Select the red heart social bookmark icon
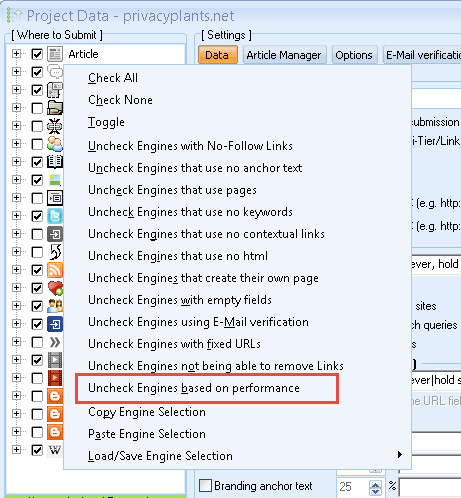Screen dimensions: 461x498 click(55, 288)
